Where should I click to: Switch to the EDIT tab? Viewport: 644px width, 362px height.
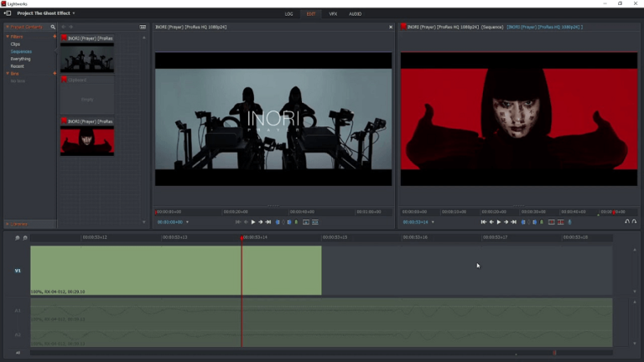[311, 14]
